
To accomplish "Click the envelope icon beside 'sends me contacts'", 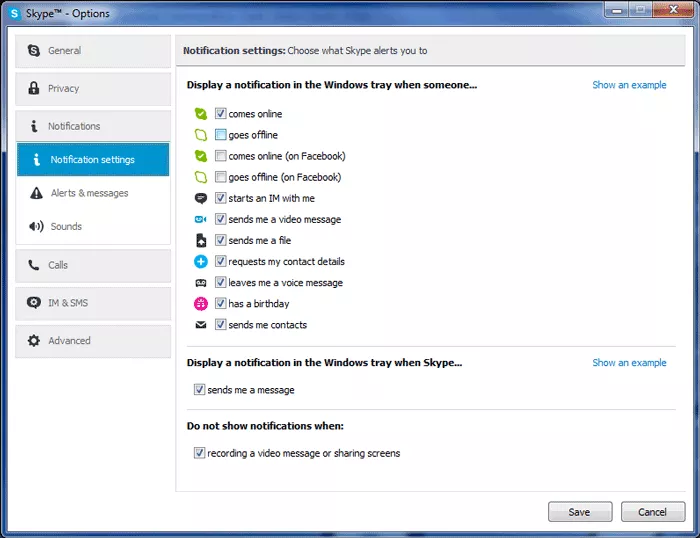I will 201,325.
